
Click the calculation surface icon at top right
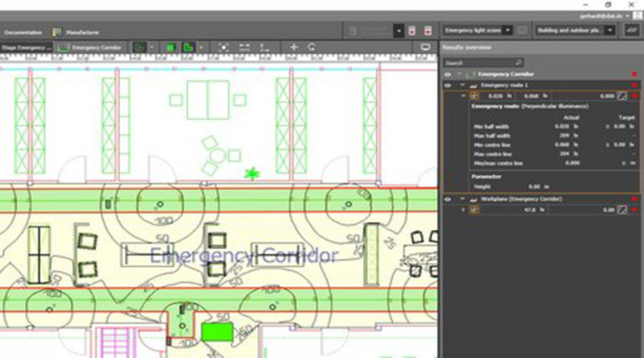[630, 31]
